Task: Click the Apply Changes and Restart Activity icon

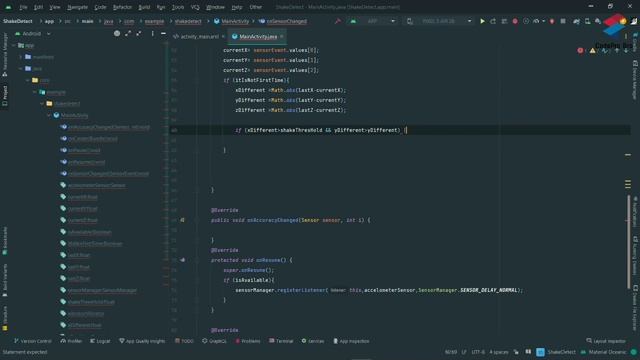Action: 493,21
